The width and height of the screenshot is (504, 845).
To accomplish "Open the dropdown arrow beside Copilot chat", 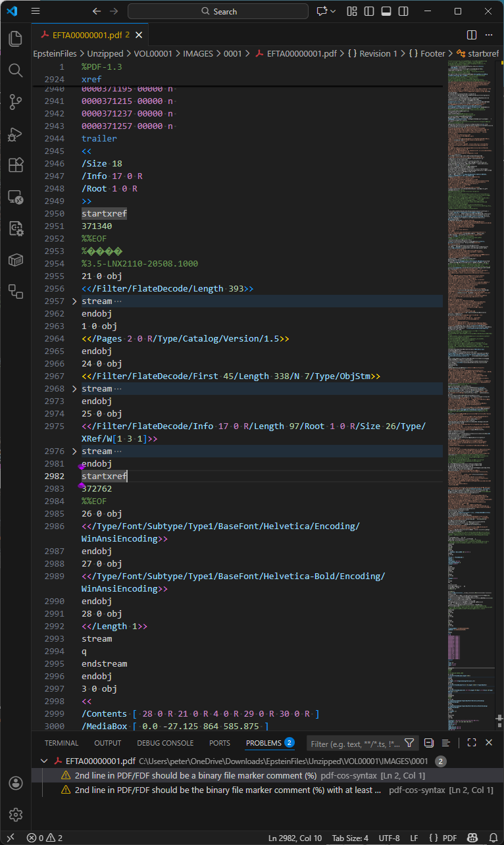I will 333,11.
